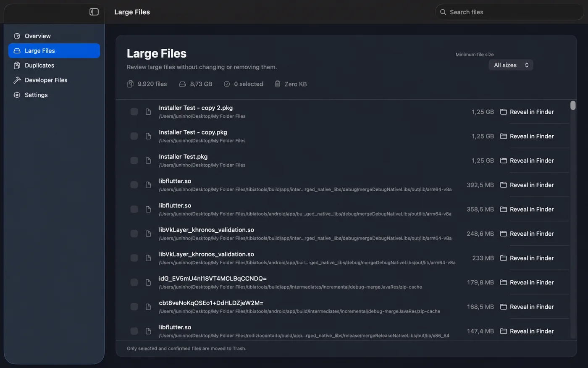The image size is (588, 368).
Task: Click file icon for 233 MB libVkLayer file
Action: click(x=148, y=258)
